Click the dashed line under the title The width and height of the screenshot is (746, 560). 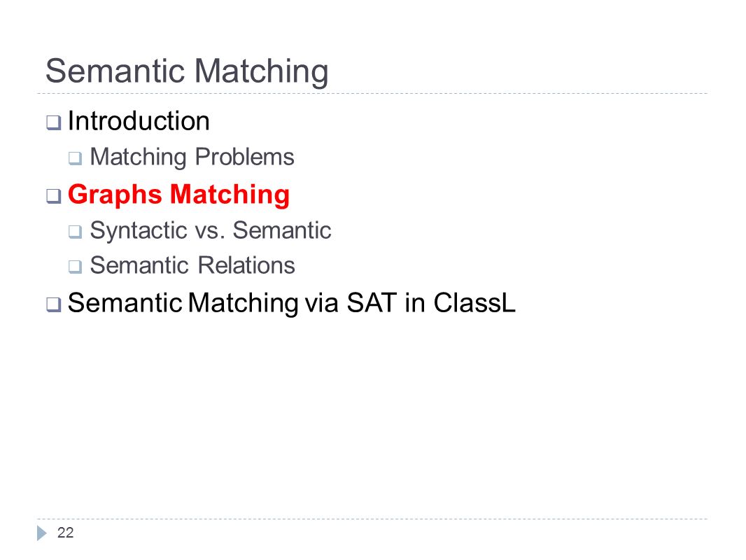point(372,93)
